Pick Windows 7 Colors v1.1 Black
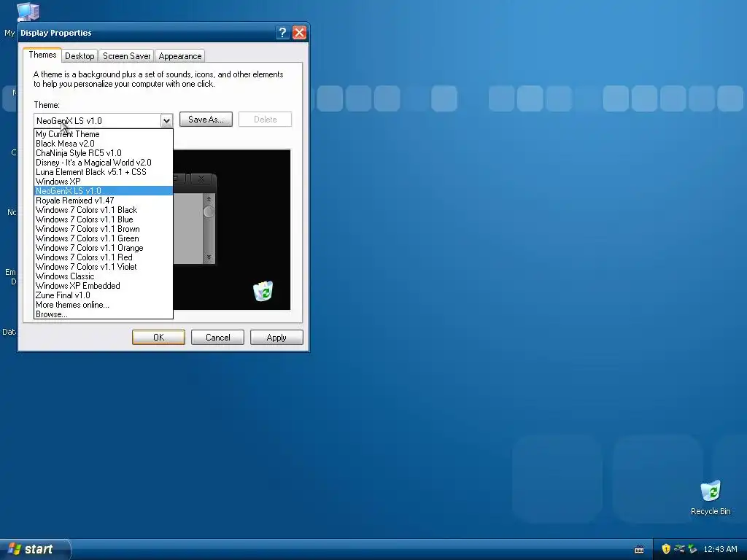The width and height of the screenshot is (747, 560). pos(104,210)
